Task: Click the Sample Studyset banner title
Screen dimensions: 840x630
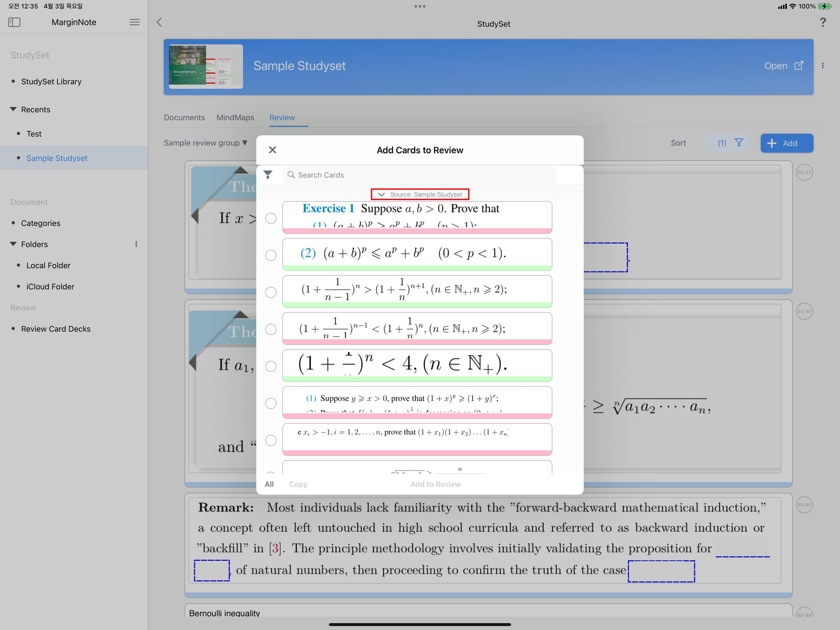Action: coord(299,66)
